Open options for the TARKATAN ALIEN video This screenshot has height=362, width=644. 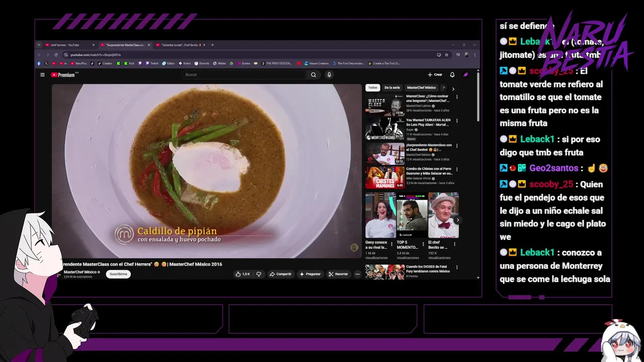[x=457, y=121]
